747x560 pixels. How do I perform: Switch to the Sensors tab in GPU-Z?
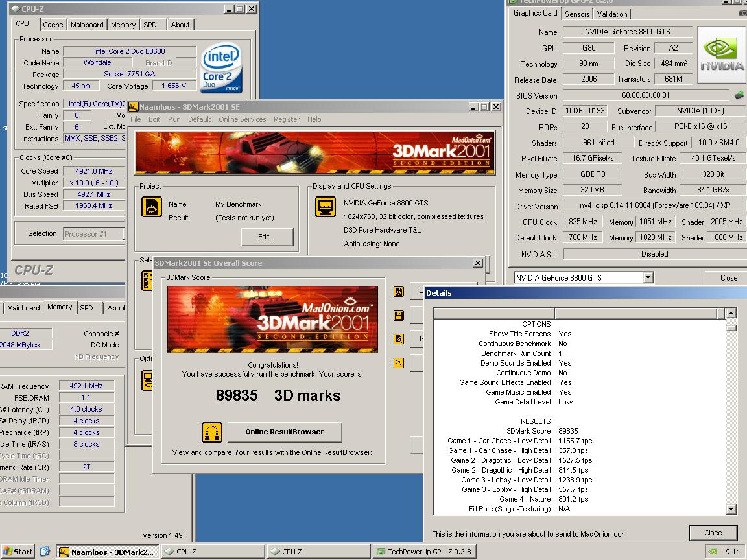[x=577, y=14]
